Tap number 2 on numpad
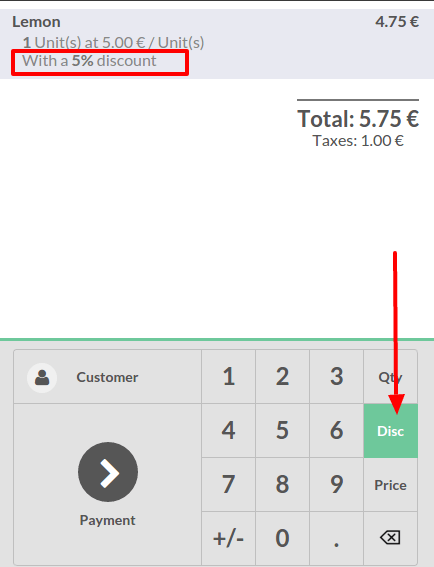This screenshot has height=567, width=434. (282, 377)
